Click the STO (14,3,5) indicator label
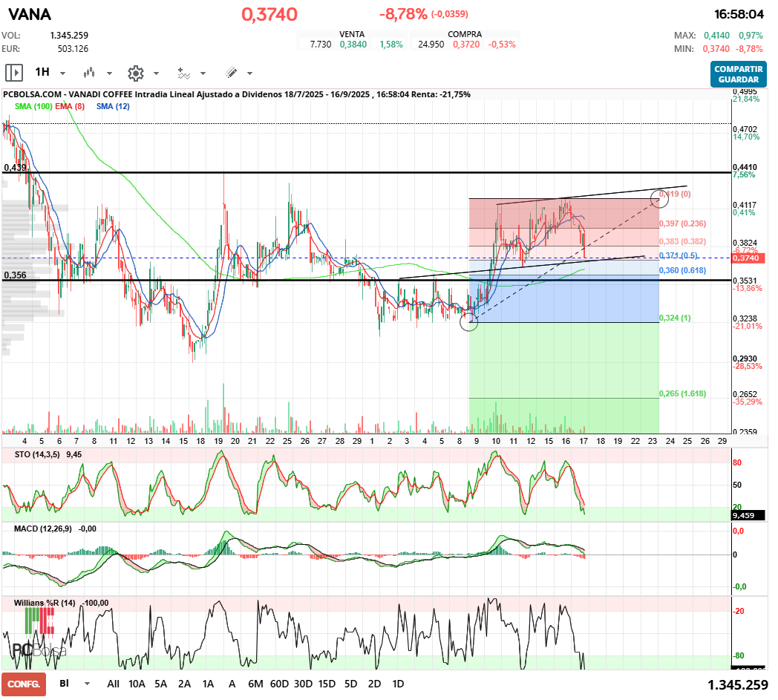Screen dimensions: 778x700 [x=39, y=454]
